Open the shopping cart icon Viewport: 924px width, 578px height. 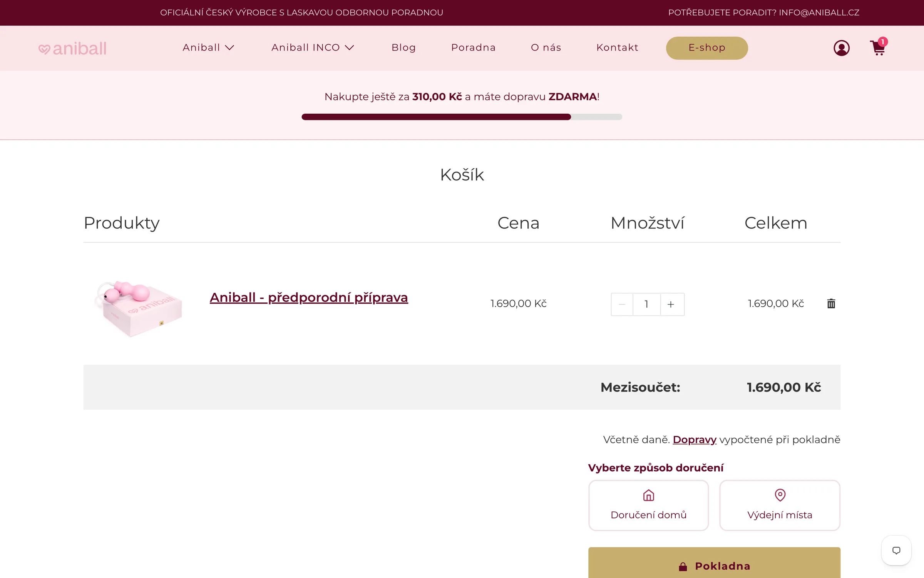tap(878, 48)
